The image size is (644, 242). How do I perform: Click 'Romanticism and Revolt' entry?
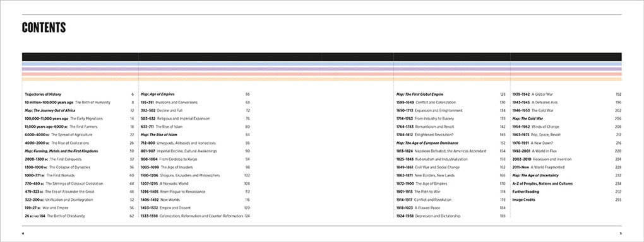coord(434,127)
